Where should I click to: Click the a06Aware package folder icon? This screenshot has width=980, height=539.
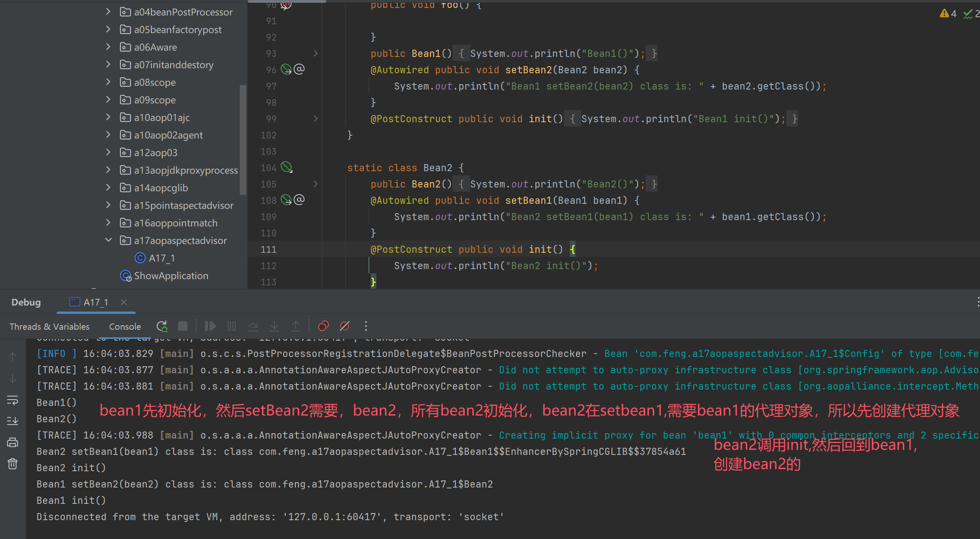point(125,47)
